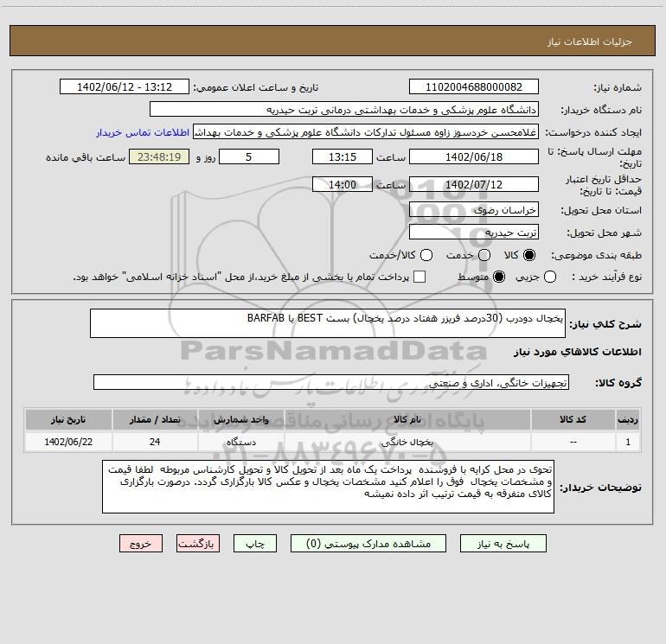
Task: Click the need date cell 1402/06/22
Action: [68, 442]
